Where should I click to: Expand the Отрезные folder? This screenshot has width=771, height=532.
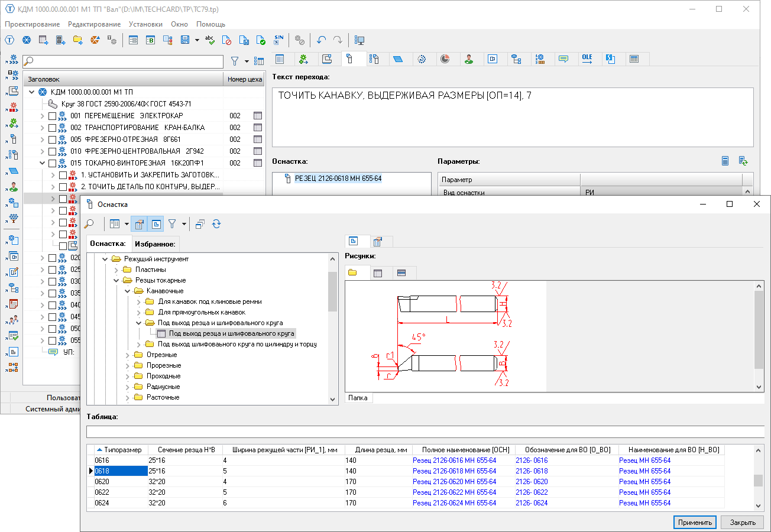(x=128, y=355)
